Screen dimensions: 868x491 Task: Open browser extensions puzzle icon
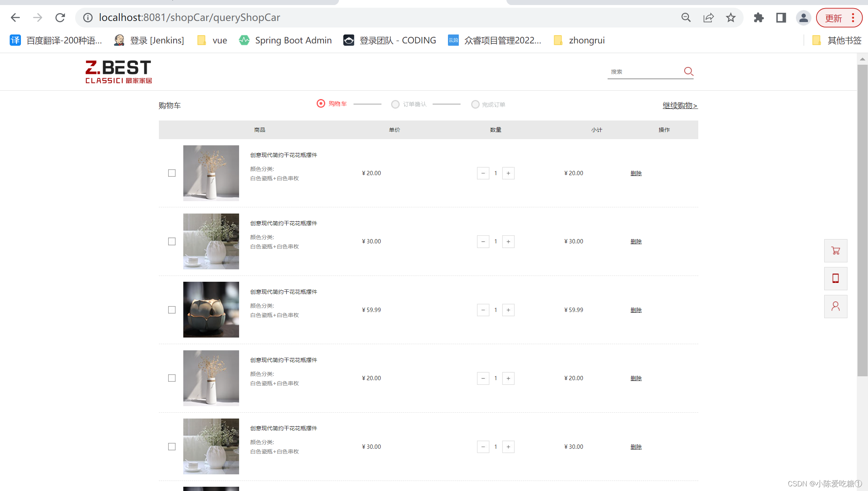click(x=758, y=17)
